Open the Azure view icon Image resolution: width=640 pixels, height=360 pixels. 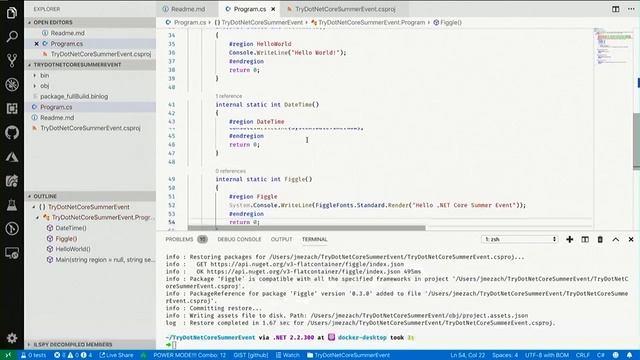[x=11, y=157]
